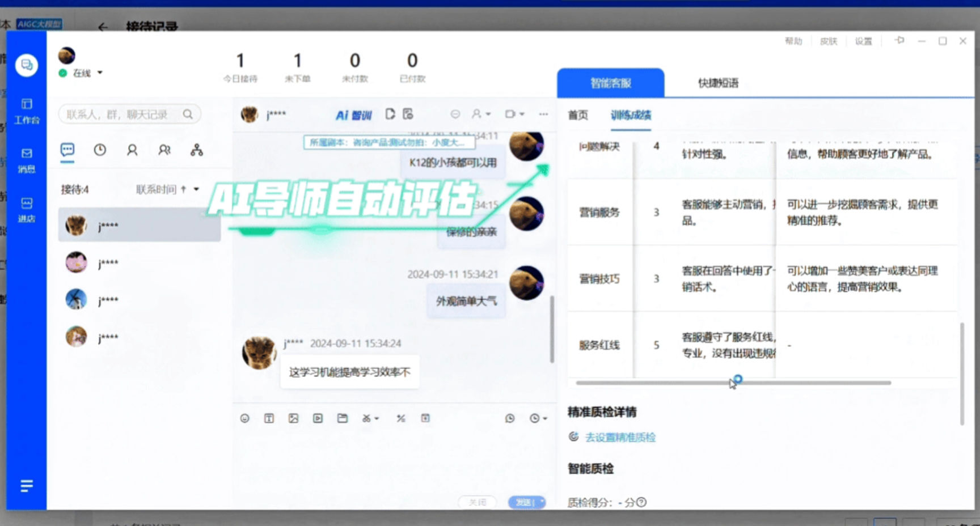Click the help question mark beside 质检得分
The height and width of the screenshot is (526, 980).
pos(641,502)
